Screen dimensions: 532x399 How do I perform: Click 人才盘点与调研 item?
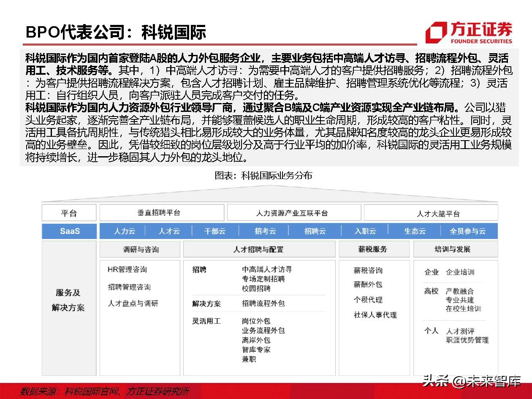133,304
